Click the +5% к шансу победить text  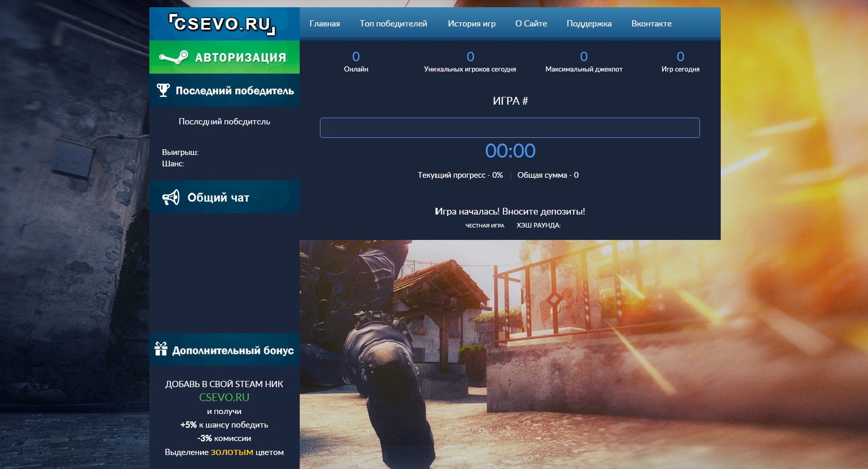(x=224, y=425)
